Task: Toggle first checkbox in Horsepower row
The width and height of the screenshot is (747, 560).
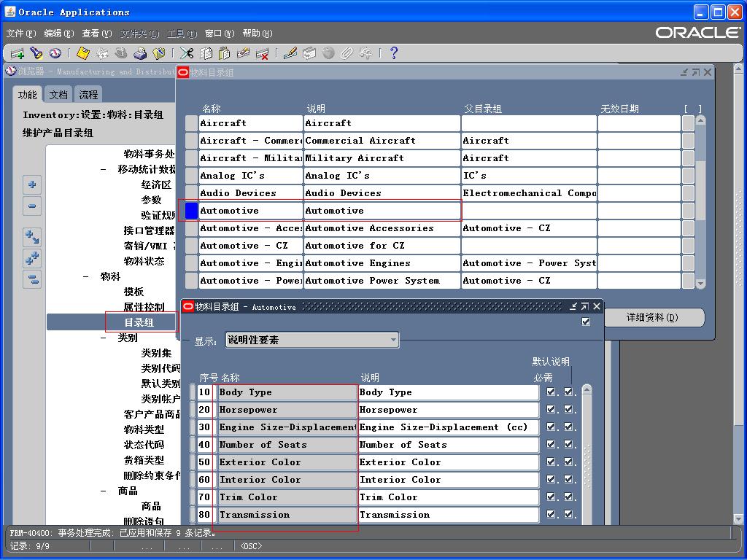Action: (551, 410)
